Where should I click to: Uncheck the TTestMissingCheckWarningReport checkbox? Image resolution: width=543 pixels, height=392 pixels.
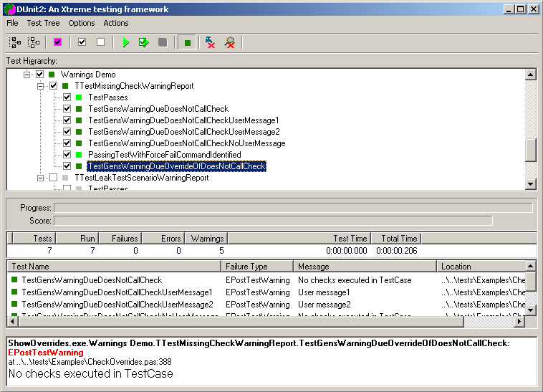click(53, 86)
